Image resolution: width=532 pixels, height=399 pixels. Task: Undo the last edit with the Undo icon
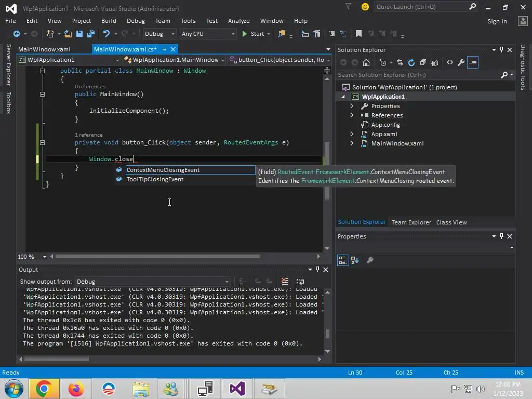click(x=107, y=34)
